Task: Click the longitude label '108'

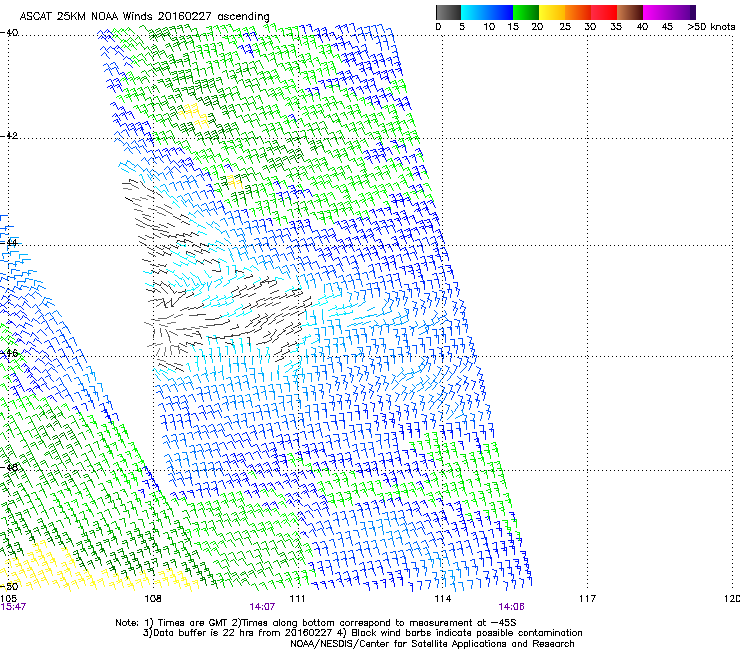Action: pyautogui.click(x=152, y=599)
